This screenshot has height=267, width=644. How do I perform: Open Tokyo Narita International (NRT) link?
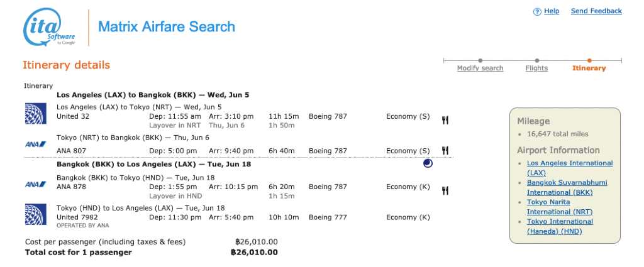pyautogui.click(x=559, y=207)
